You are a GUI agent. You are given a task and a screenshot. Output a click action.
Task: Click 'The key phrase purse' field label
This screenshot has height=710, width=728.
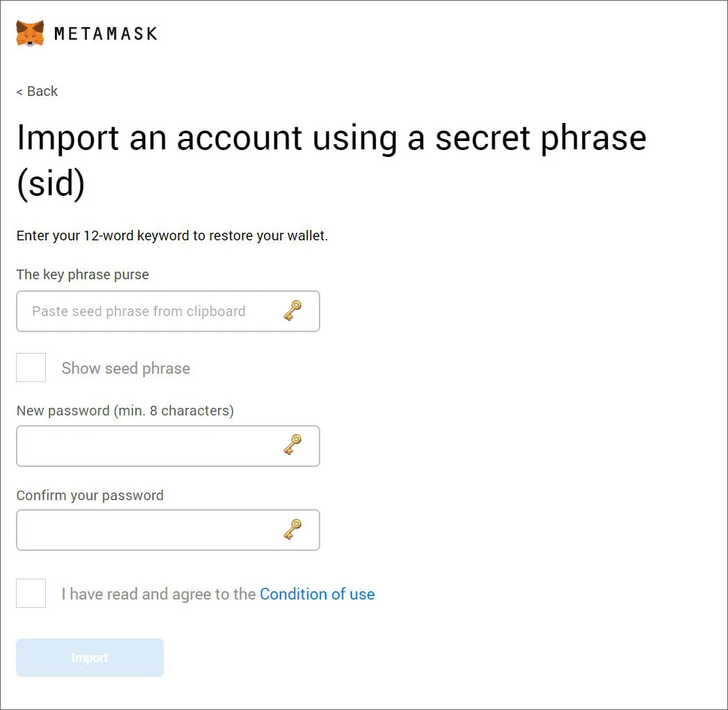[x=83, y=274]
